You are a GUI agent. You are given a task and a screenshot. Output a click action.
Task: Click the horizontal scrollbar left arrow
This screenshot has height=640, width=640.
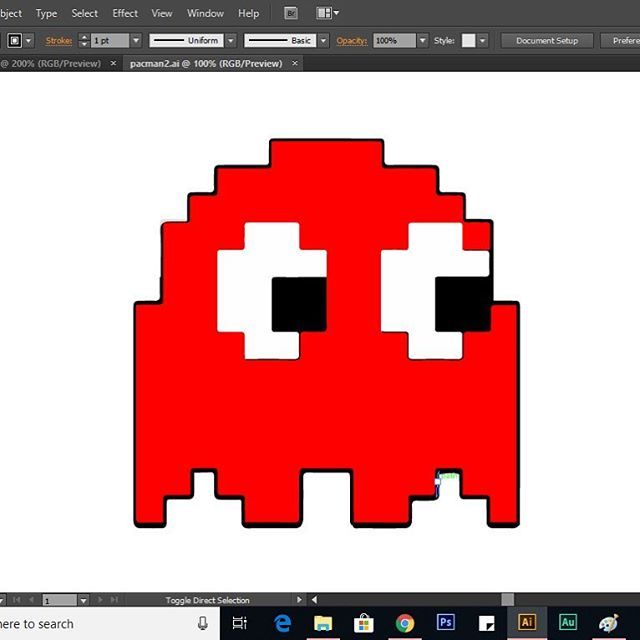(314, 600)
